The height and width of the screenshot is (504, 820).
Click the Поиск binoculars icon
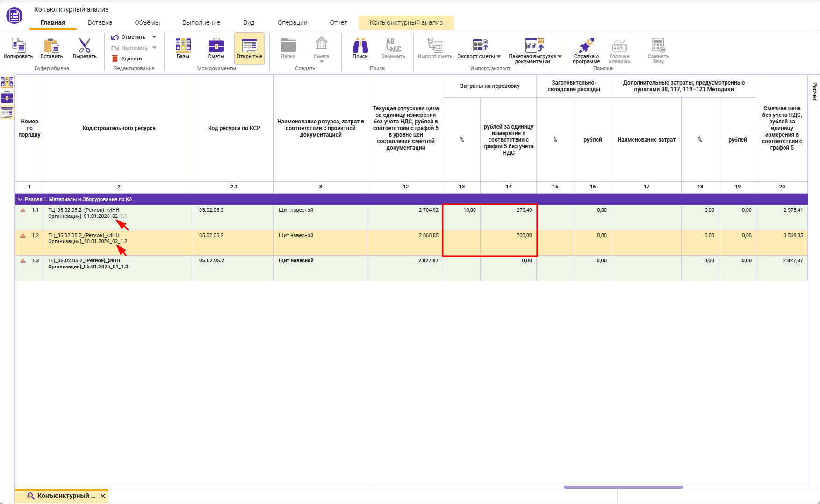click(x=360, y=46)
